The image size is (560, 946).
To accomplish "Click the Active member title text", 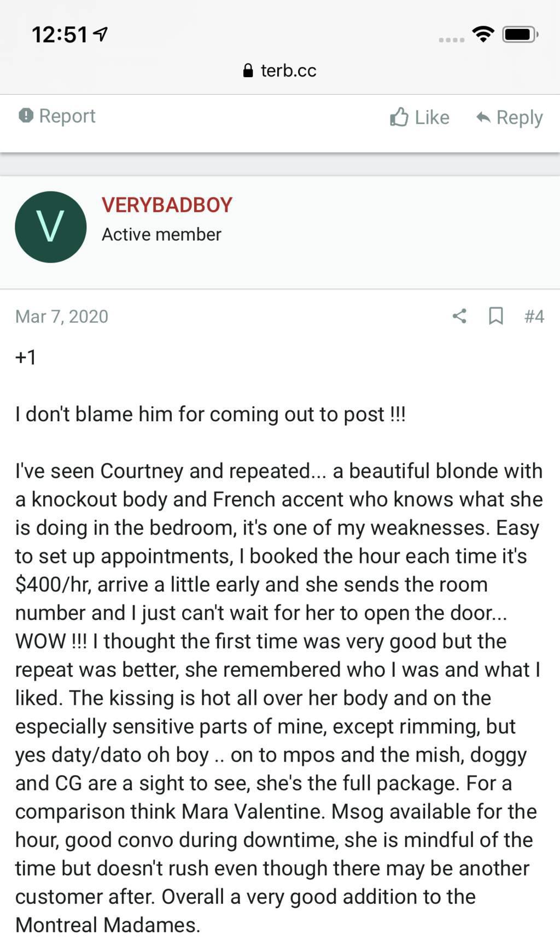I will 161,234.
